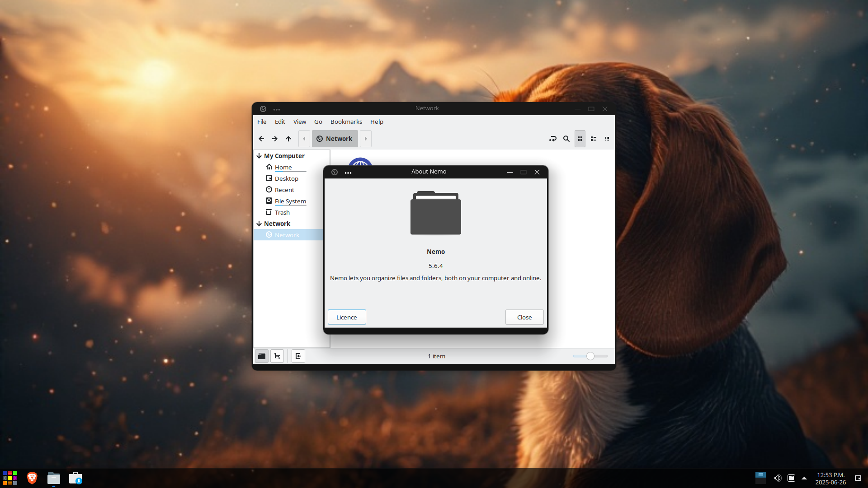
Task: Open search with the magnifier icon
Action: tap(566, 139)
